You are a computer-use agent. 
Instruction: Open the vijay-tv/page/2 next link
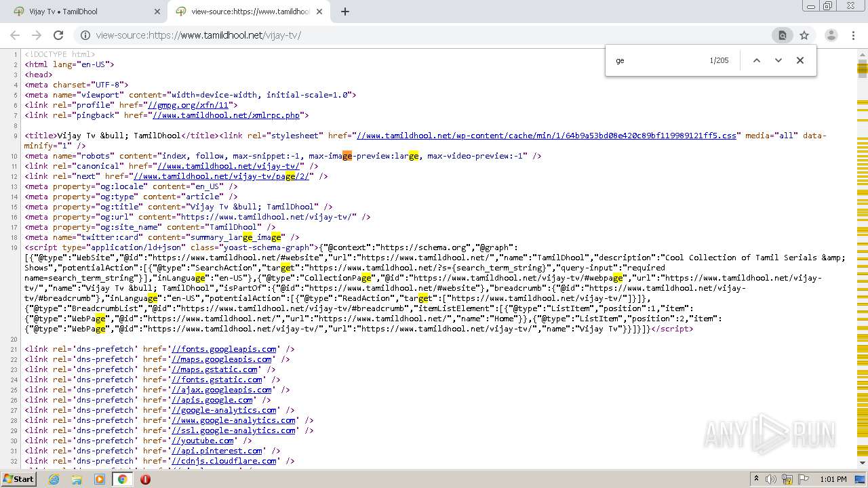pos(221,176)
